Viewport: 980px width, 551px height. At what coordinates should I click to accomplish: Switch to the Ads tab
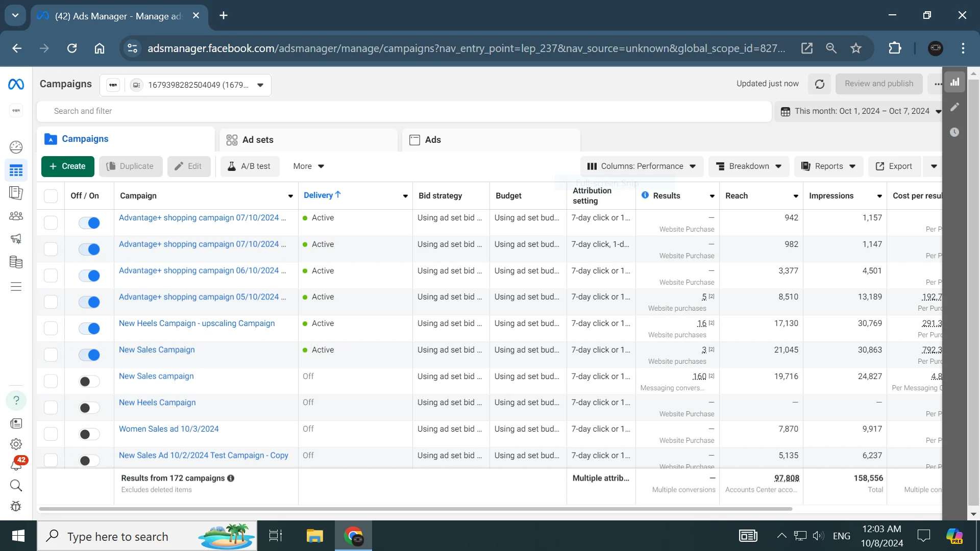[x=432, y=140]
